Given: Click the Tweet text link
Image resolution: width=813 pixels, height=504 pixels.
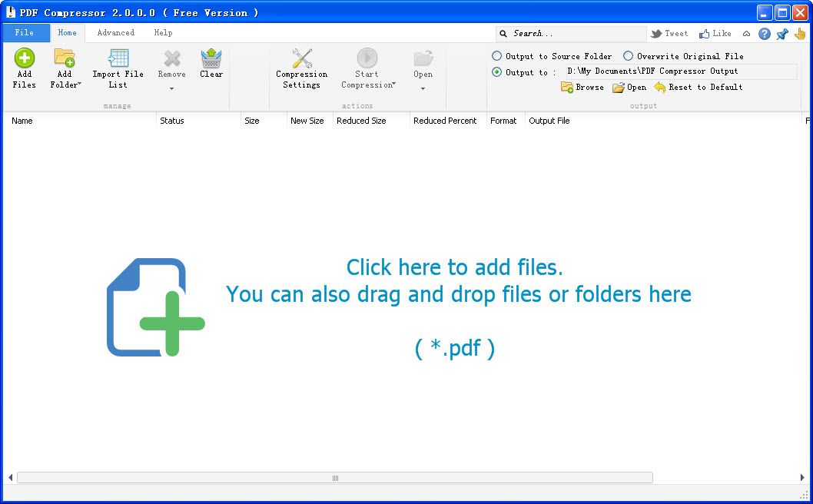Looking at the screenshot, I should [676, 34].
